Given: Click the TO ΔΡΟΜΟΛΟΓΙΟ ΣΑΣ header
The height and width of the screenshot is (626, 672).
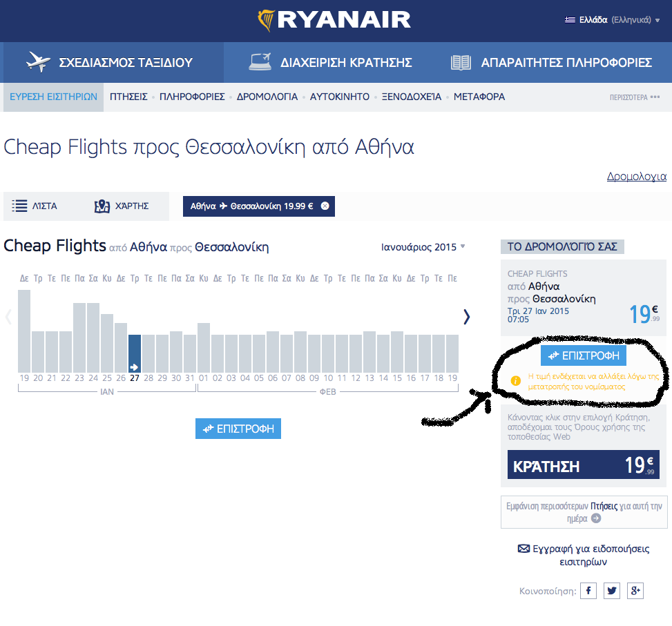Looking at the screenshot, I should coord(562,246).
